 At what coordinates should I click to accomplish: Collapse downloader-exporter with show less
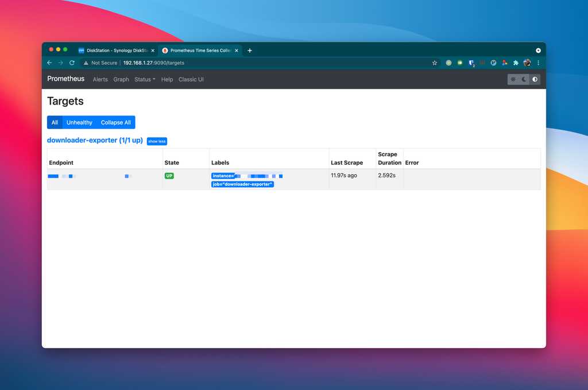point(157,141)
